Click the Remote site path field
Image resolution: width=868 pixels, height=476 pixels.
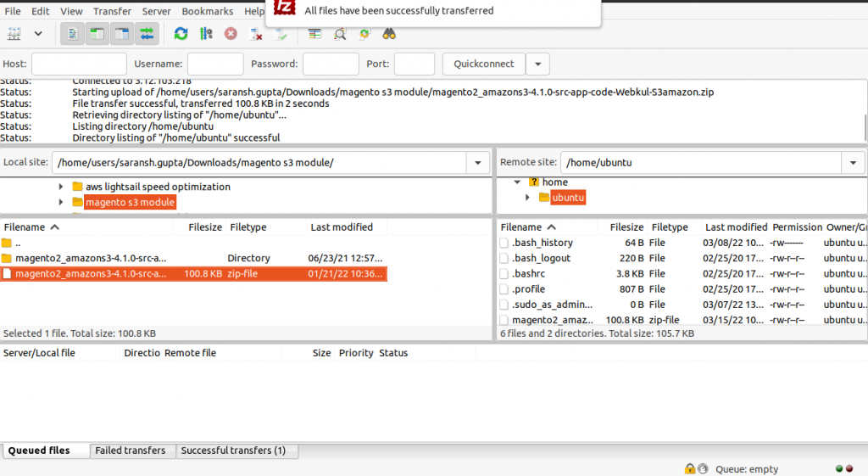pyautogui.click(x=701, y=163)
